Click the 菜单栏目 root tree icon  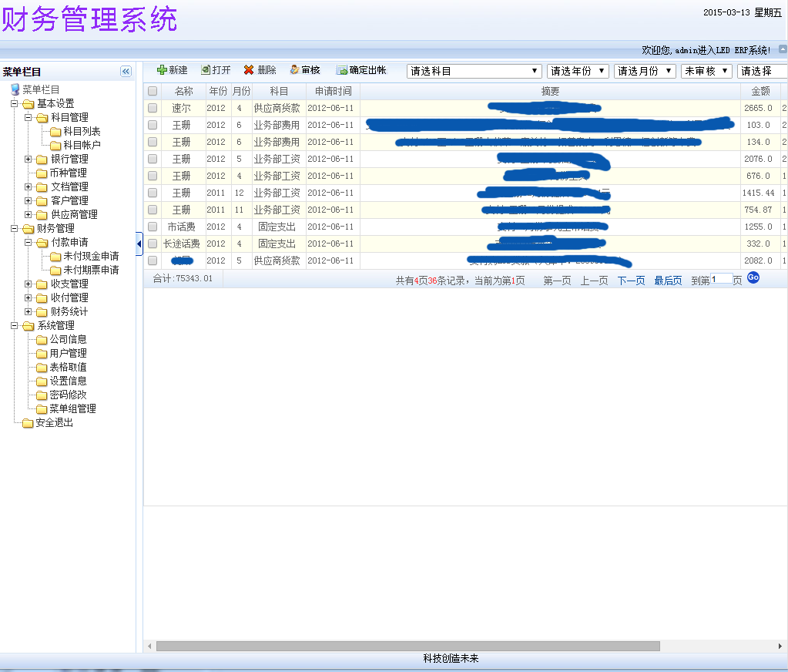15,90
